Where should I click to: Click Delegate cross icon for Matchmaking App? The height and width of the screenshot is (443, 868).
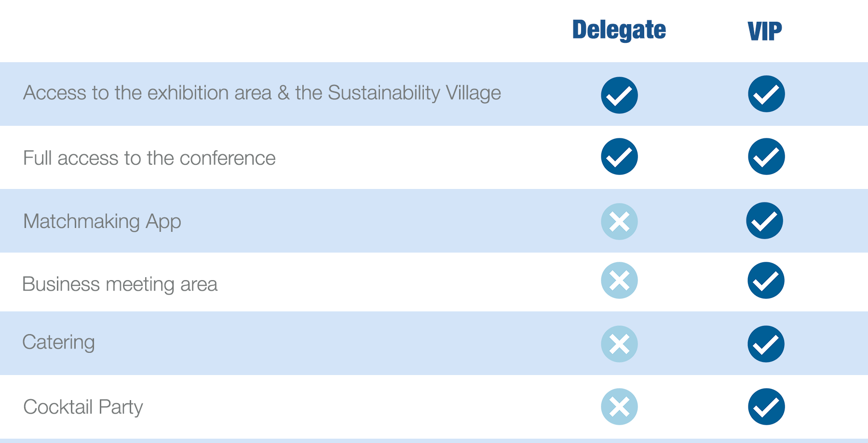pyautogui.click(x=619, y=222)
